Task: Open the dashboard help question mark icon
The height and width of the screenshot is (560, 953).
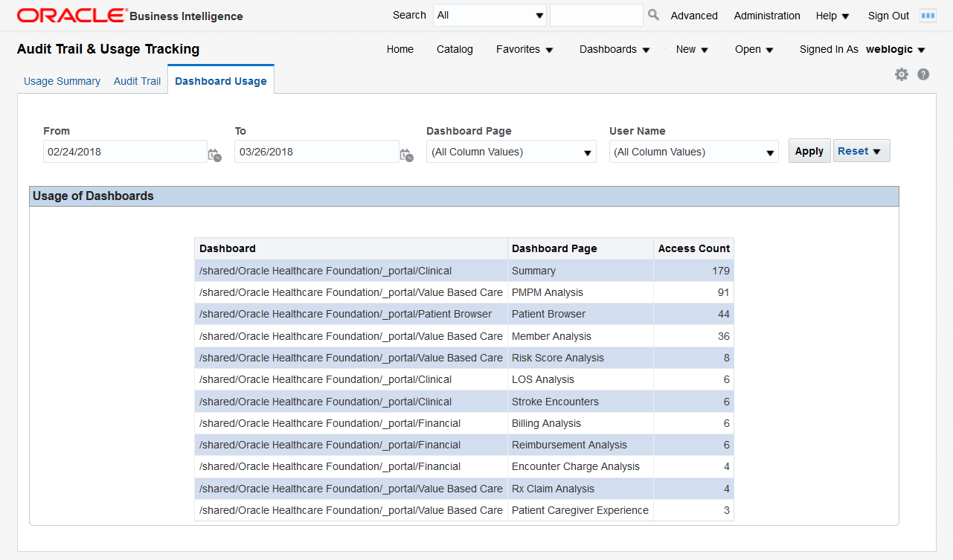Action: [x=923, y=74]
